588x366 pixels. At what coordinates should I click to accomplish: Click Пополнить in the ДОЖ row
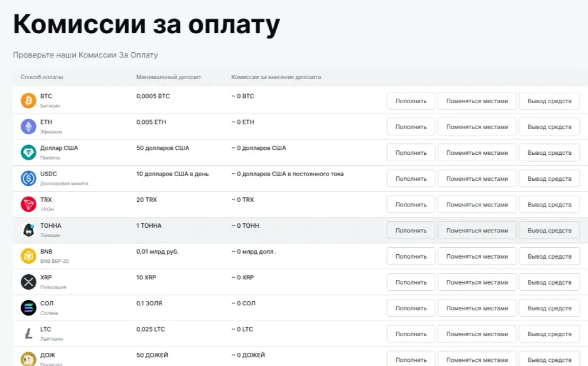coord(411,359)
